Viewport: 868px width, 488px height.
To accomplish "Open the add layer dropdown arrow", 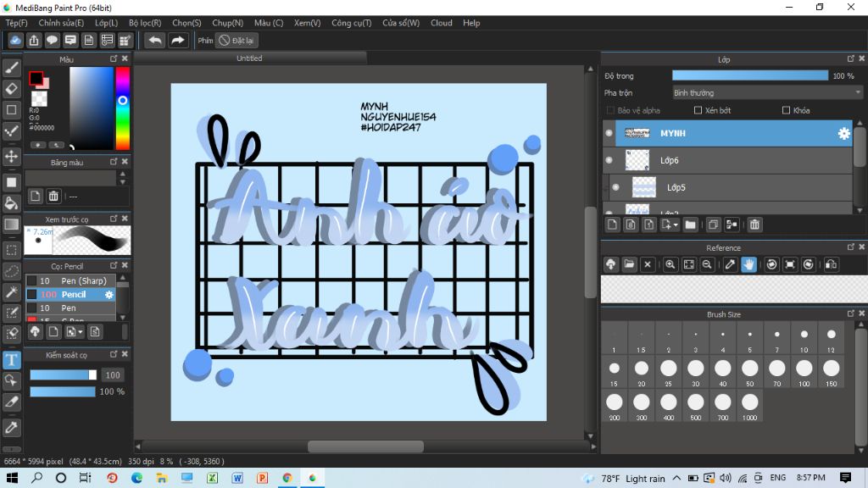I will 676,225.
